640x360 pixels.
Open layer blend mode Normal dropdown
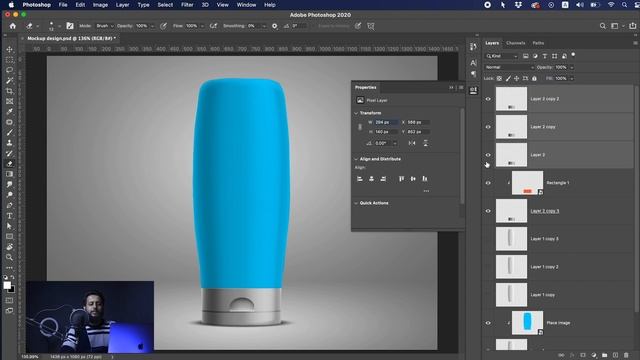[x=509, y=67]
